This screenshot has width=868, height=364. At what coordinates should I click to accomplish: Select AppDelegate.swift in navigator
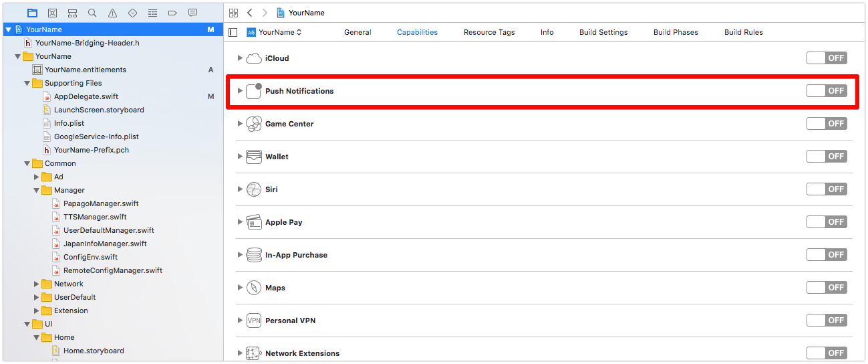point(86,96)
